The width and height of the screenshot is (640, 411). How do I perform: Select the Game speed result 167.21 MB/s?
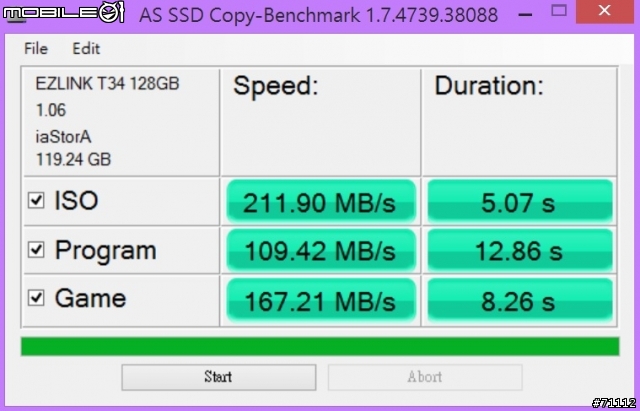point(321,301)
